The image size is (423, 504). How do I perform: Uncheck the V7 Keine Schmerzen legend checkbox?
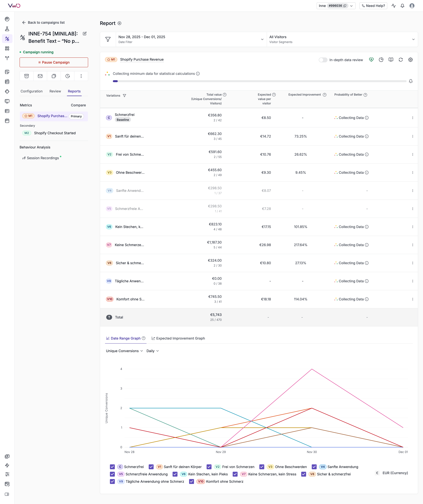click(x=235, y=474)
